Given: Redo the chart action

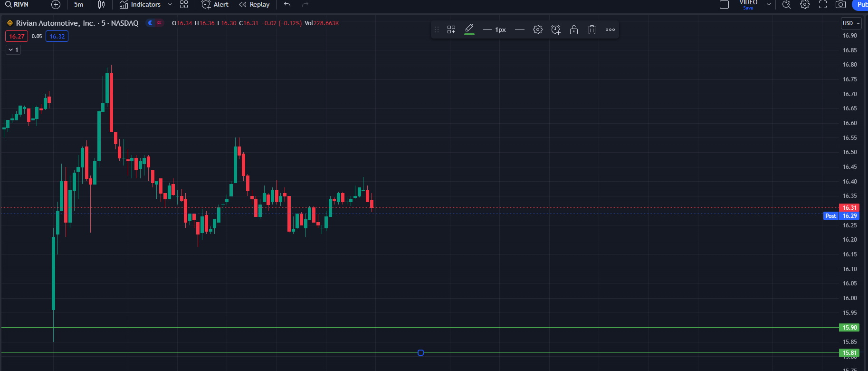Looking at the screenshot, I should point(305,4).
